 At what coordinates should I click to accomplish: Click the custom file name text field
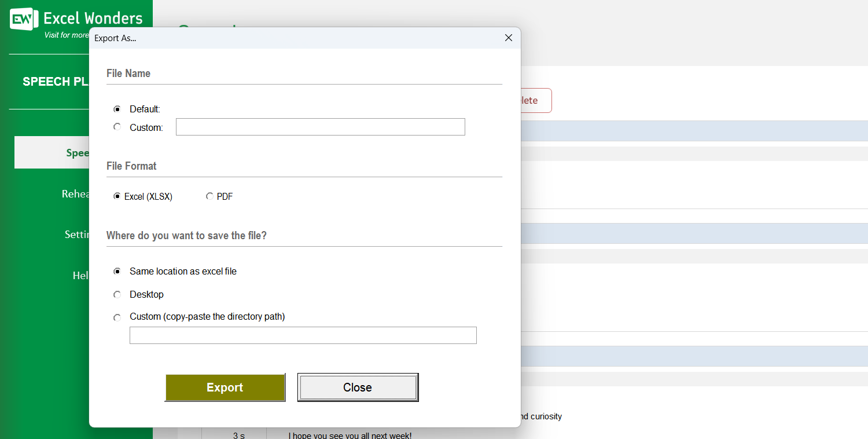click(x=320, y=127)
